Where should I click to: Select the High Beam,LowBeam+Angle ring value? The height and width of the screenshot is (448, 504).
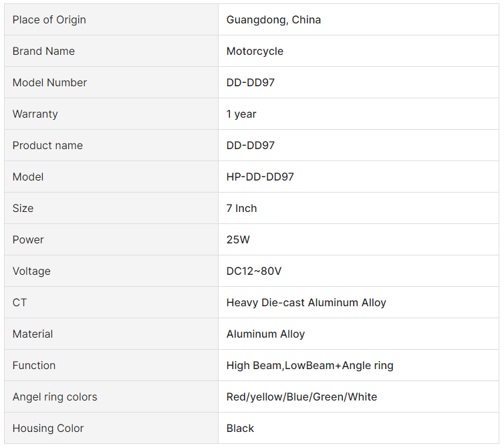click(309, 365)
